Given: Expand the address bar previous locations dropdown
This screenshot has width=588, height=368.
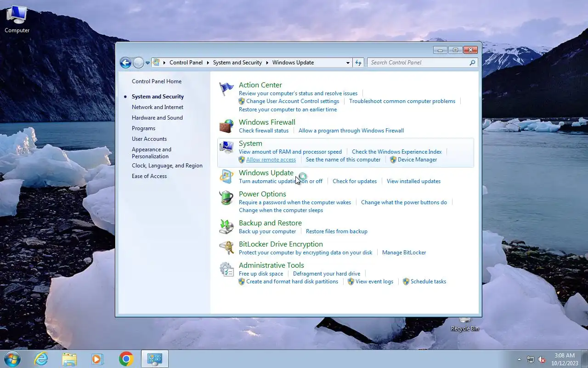Looking at the screenshot, I should [x=348, y=63].
